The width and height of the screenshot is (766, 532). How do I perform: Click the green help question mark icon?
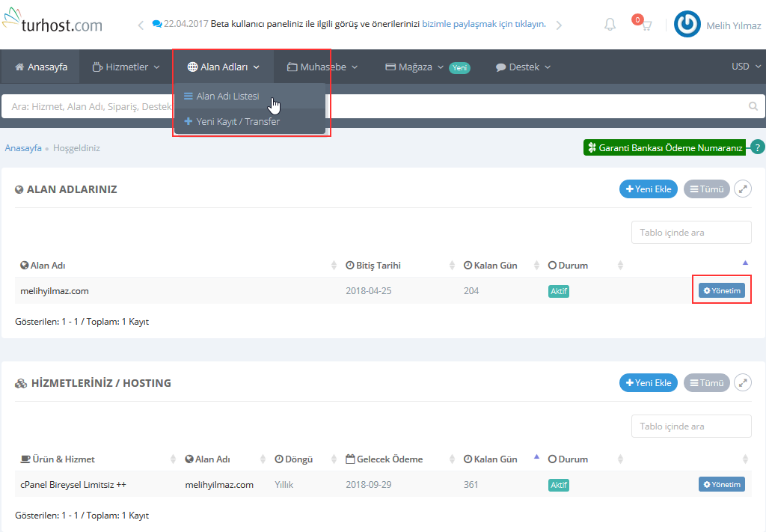[758, 147]
